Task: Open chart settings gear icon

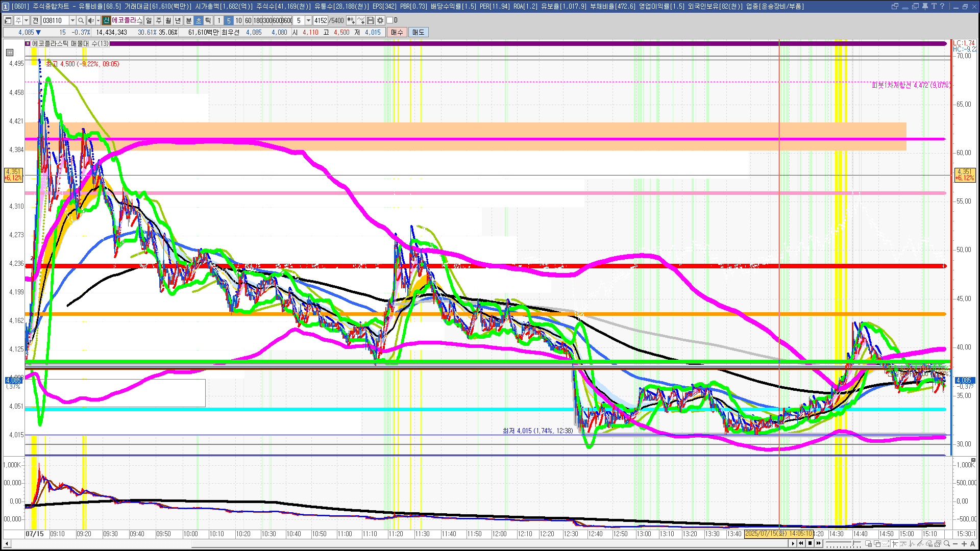Action: [380, 20]
